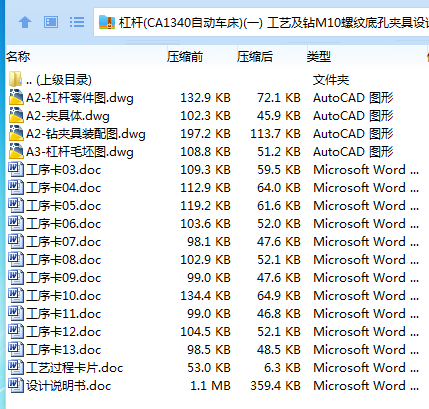
Task: Sort by 压缩后 column header
Action: point(255,57)
